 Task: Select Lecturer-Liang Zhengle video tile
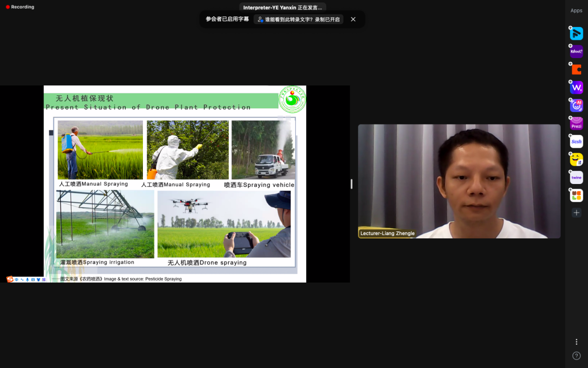(459, 181)
